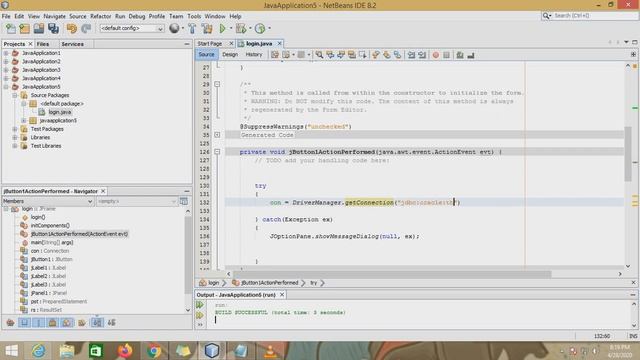This screenshot has height=360, width=640.
Task: Toggle Show Static Members filter in Navigator
Action: [38, 322]
